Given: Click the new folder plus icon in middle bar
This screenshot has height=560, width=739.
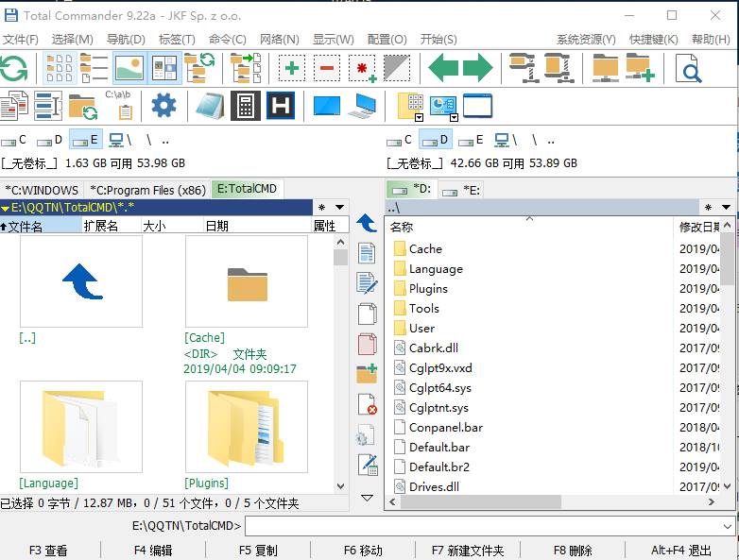Looking at the screenshot, I should [x=367, y=374].
